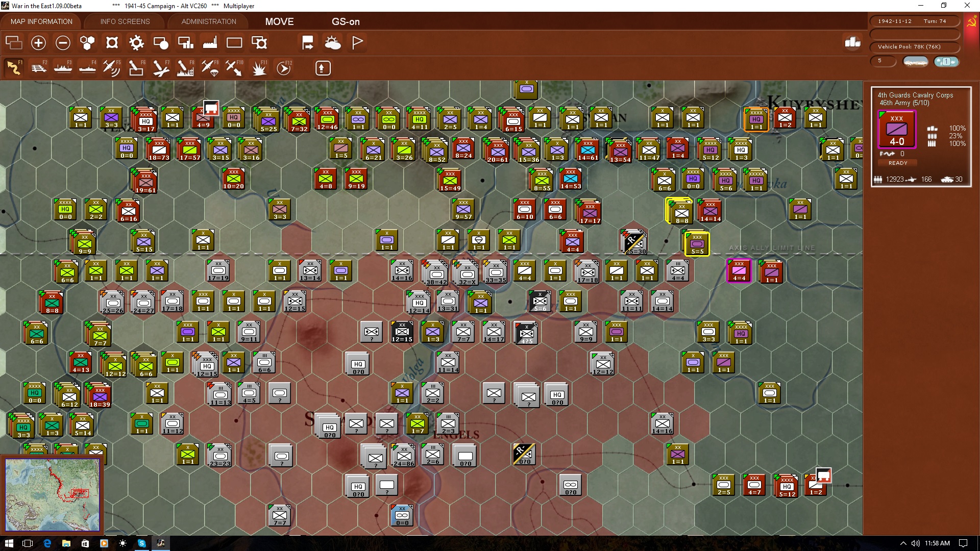
Task: Open Skype from the taskbar
Action: point(141,543)
